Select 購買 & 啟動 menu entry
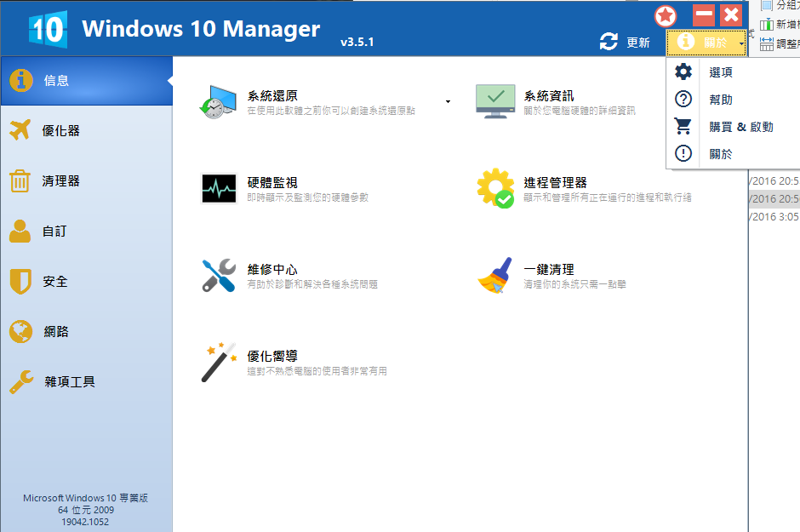The image size is (800, 532). (740, 127)
